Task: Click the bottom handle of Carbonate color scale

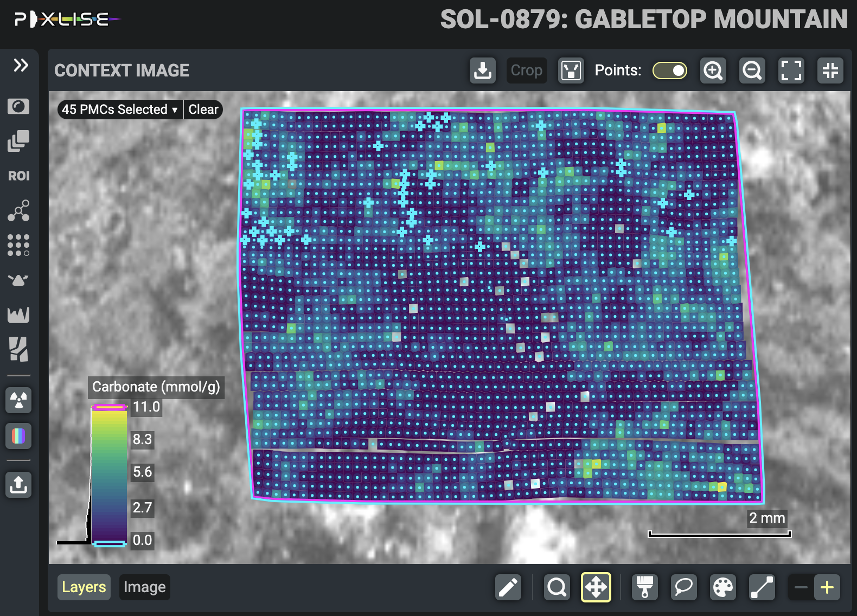Action: 109,543
